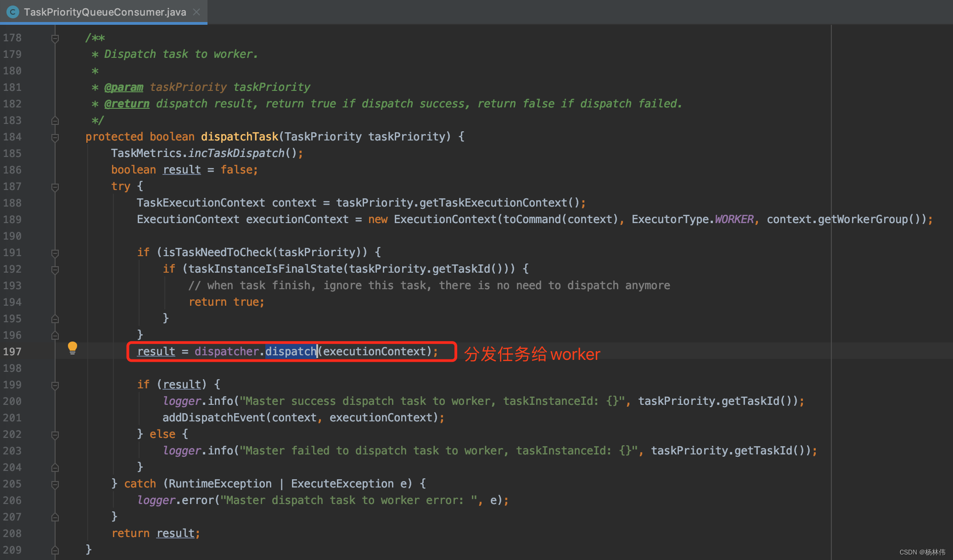This screenshot has width=953, height=560.
Task: Fold the catch block at line 205
Action: tap(55, 485)
